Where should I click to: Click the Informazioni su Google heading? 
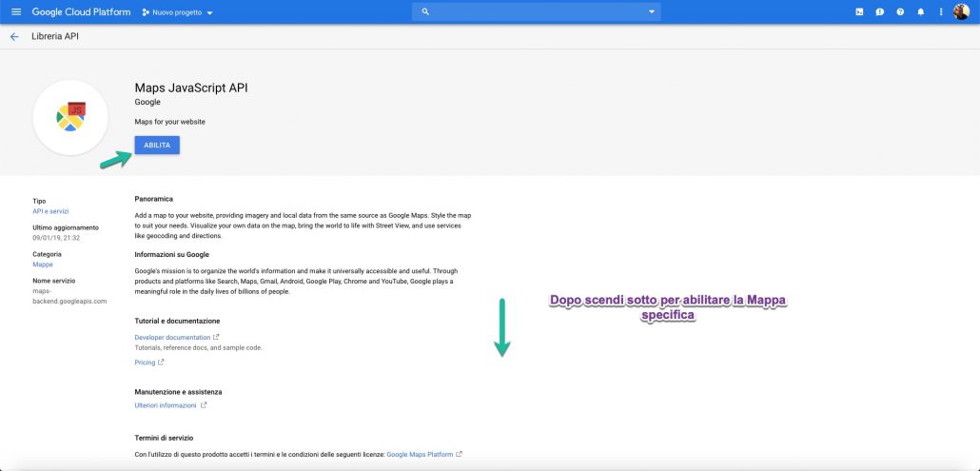tap(172, 254)
